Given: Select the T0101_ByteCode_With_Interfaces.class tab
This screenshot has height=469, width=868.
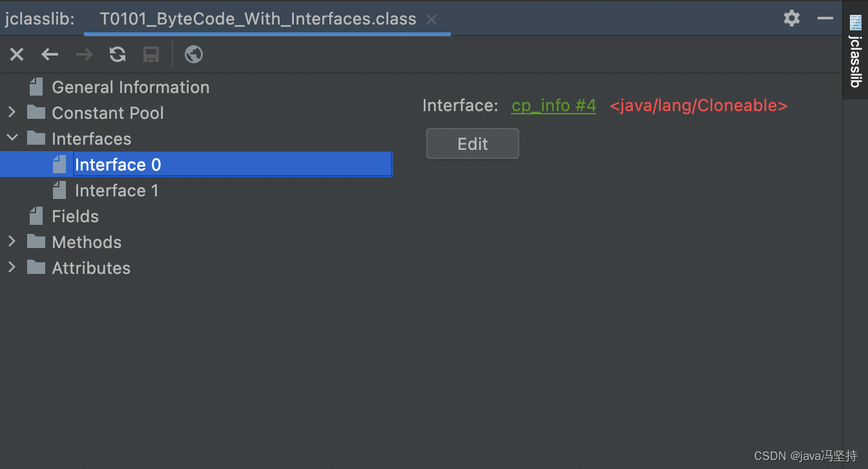Looking at the screenshot, I should [x=258, y=19].
